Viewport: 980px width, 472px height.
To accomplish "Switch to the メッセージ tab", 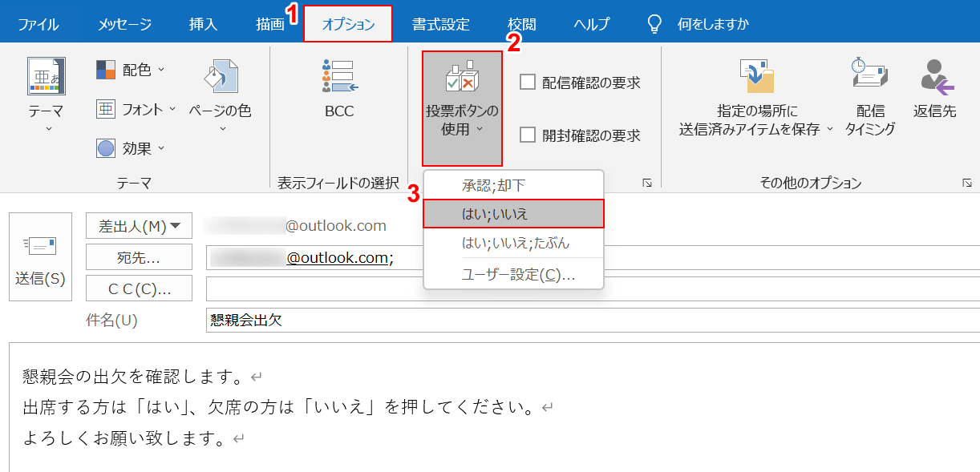I will point(125,24).
